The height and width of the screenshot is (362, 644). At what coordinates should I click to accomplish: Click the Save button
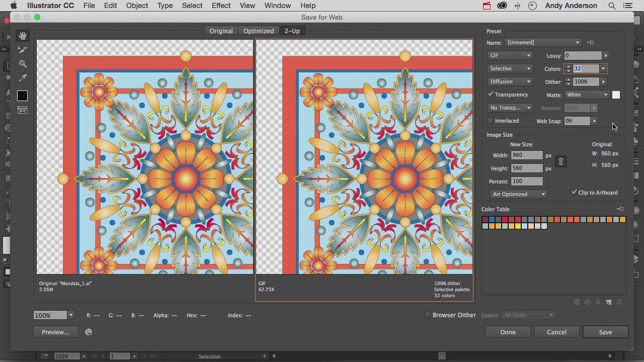(605, 332)
